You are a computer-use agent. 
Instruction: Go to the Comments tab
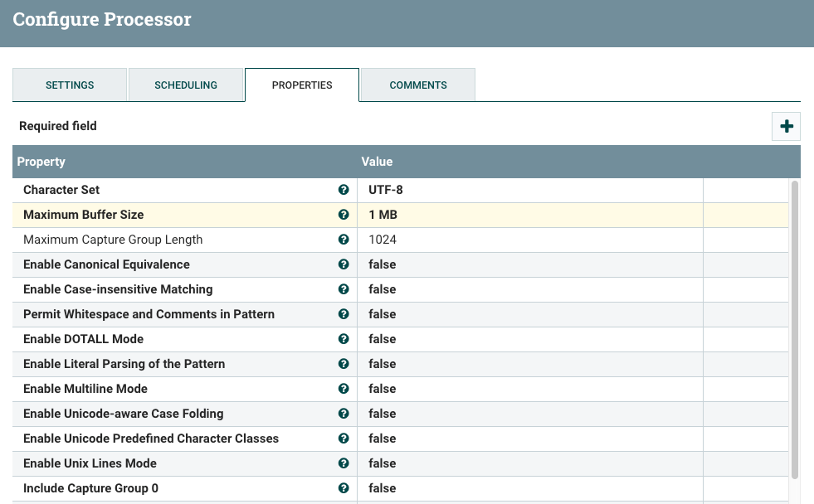[x=418, y=85]
